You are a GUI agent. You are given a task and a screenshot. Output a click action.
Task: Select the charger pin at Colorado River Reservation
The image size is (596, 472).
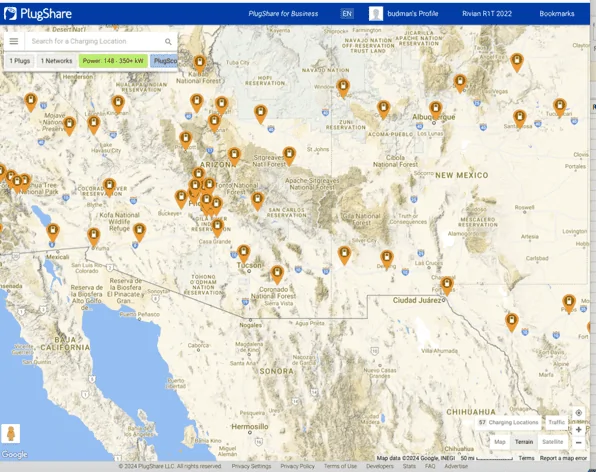click(109, 187)
